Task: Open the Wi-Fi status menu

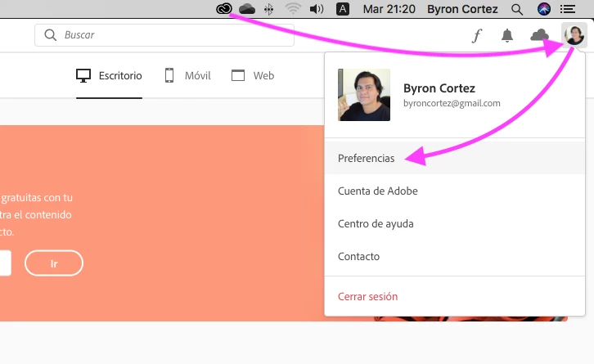Action: click(293, 9)
